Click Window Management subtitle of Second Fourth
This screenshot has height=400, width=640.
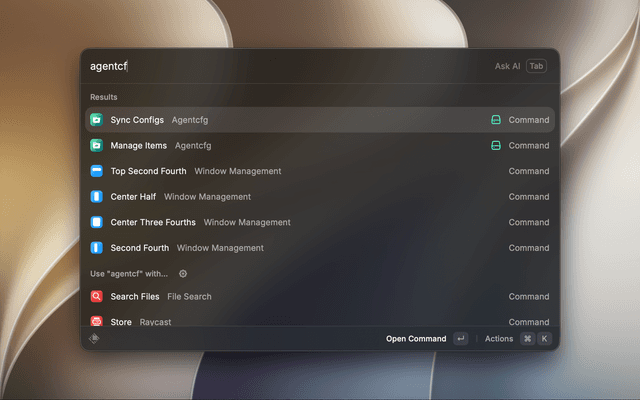(220, 248)
